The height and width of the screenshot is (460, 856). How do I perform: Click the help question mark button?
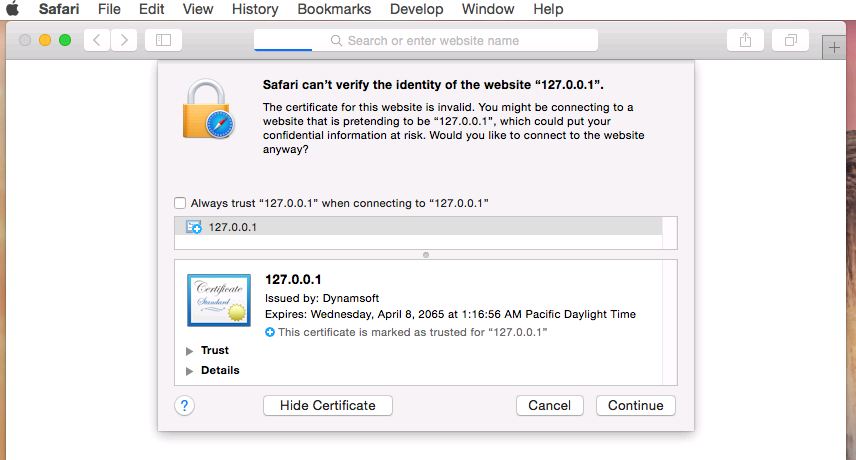point(184,405)
